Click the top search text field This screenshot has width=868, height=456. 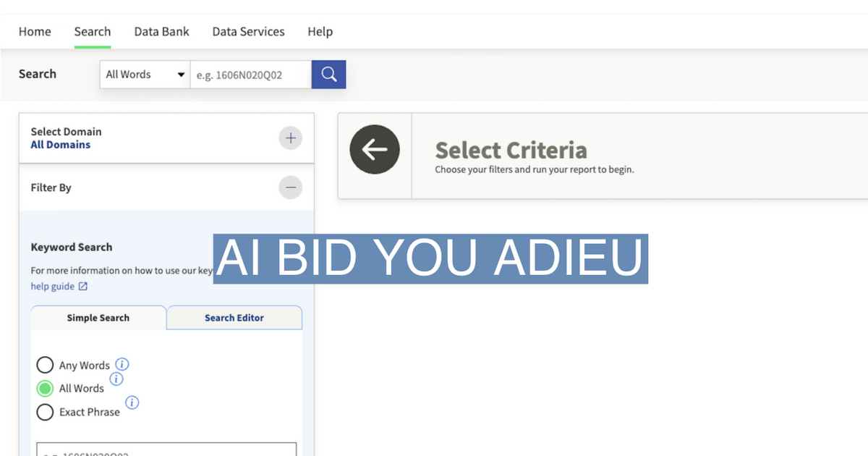pos(250,74)
